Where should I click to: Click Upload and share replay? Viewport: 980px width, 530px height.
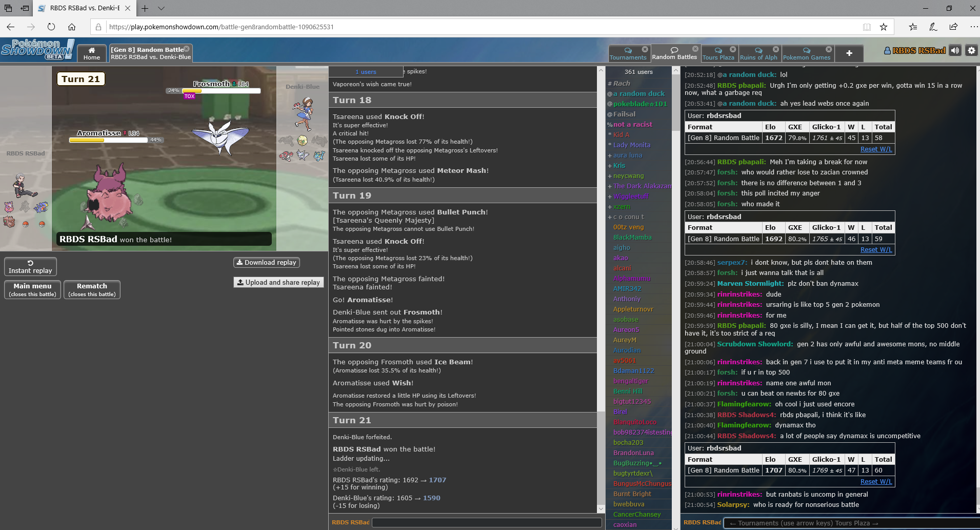(278, 282)
